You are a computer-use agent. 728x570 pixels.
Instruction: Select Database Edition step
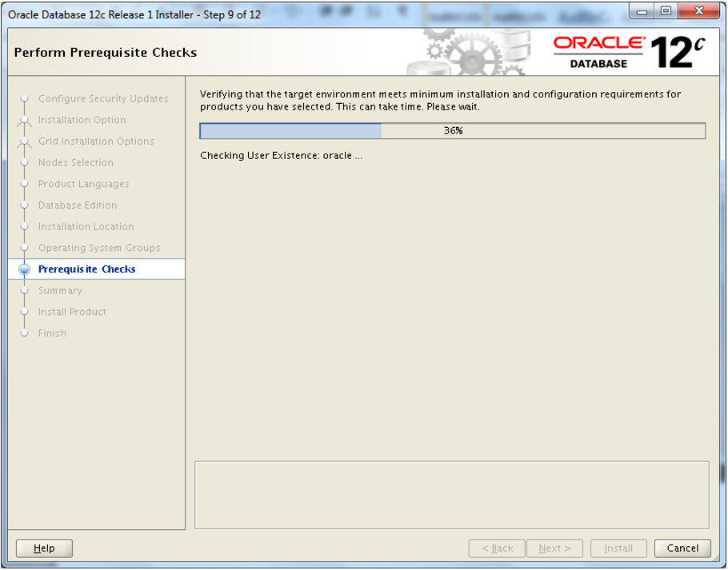78,205
